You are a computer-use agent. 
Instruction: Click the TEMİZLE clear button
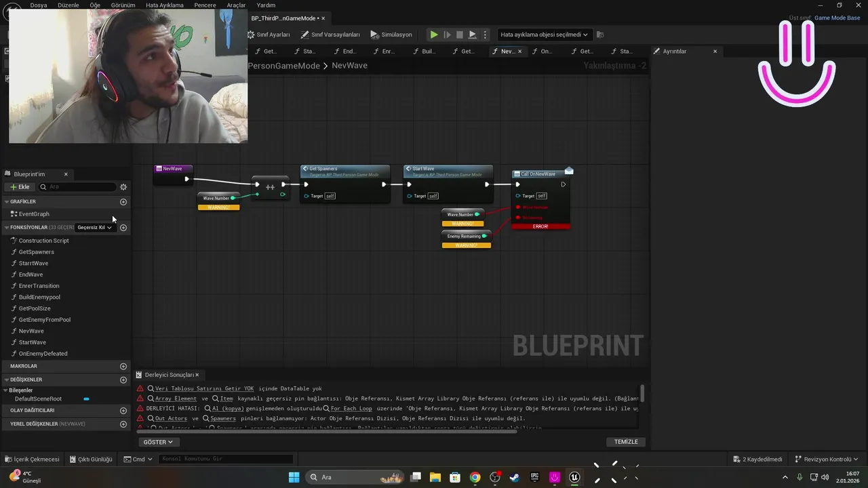tap(626, 442)
